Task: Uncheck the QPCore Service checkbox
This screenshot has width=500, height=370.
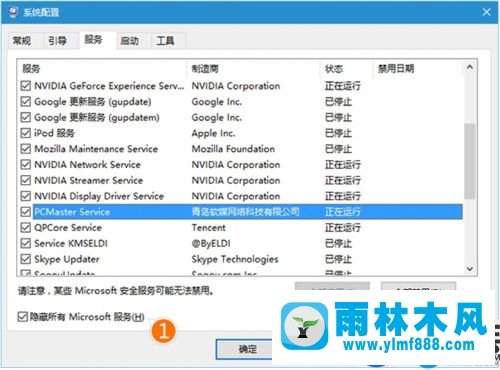Action: point(26,227)
